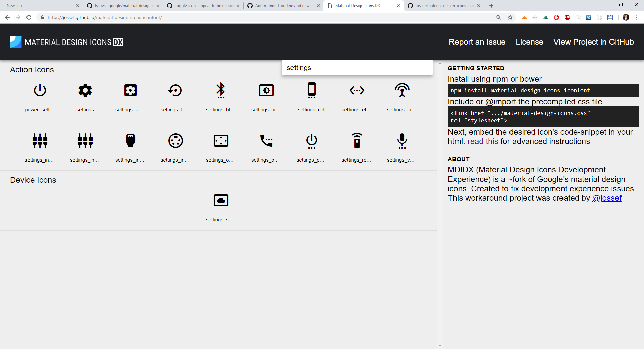Select the settings_backup_restore icon

[x=175, y=90]
